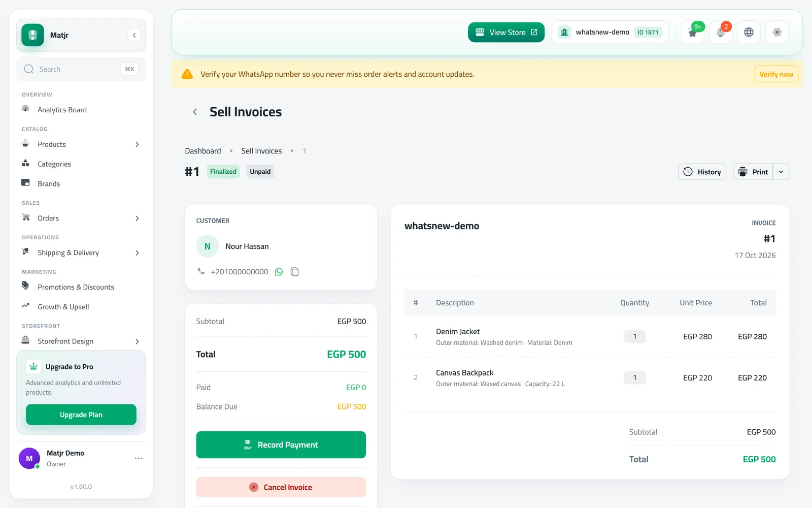Click the View Store button
The image size is (812, 508).
coord(506,32)
